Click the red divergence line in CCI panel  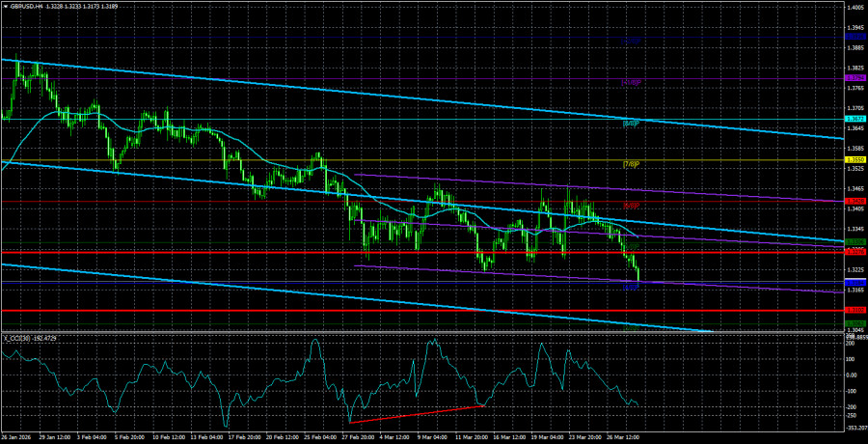tap(415, 414)
